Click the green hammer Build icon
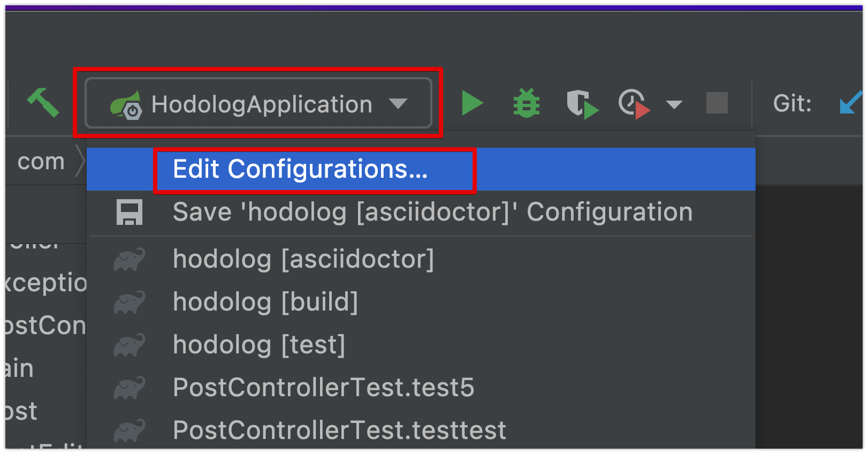This screenshot has width=868, height=454. click(x=43, y=102)
